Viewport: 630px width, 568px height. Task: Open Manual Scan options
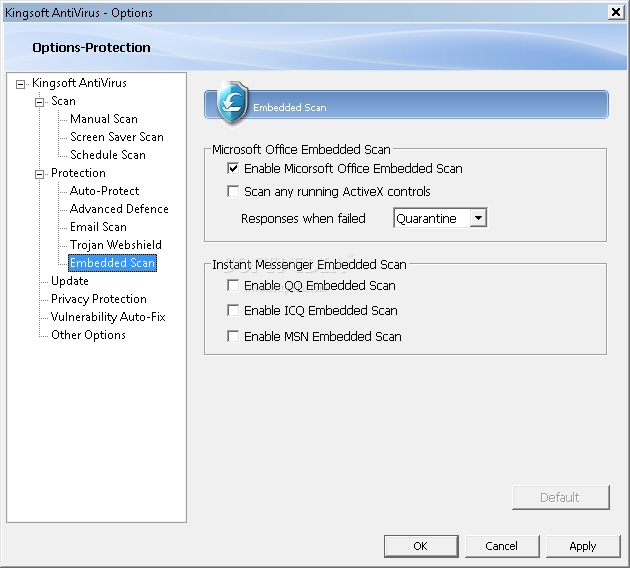(104, 119)
